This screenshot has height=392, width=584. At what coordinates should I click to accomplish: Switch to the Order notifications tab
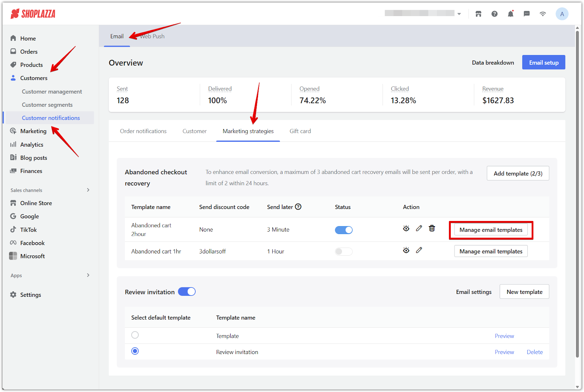tap(143, 131)
